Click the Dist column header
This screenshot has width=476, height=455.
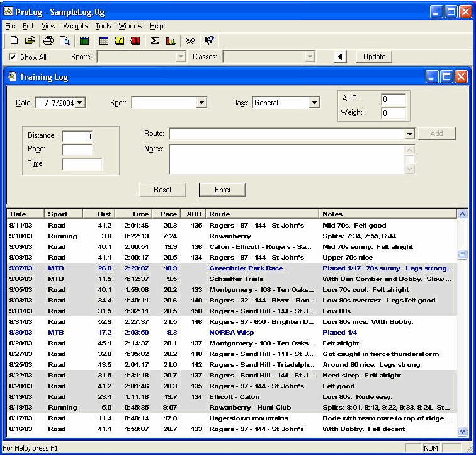point(99,214)
